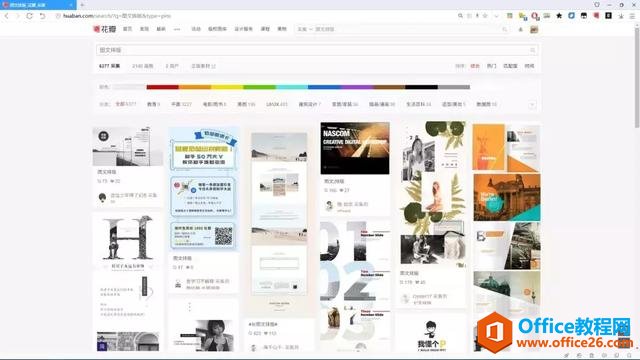Sort results by 综合

pyautogui.click(x=475, y=66)
